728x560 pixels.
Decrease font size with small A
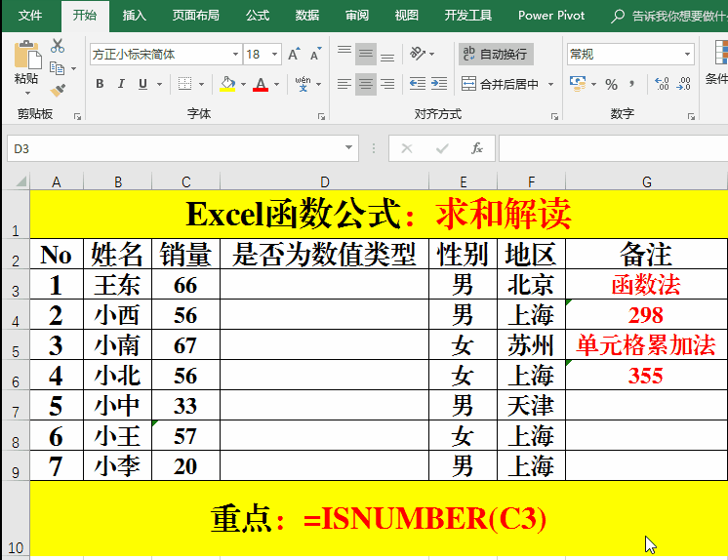(316, 55)
